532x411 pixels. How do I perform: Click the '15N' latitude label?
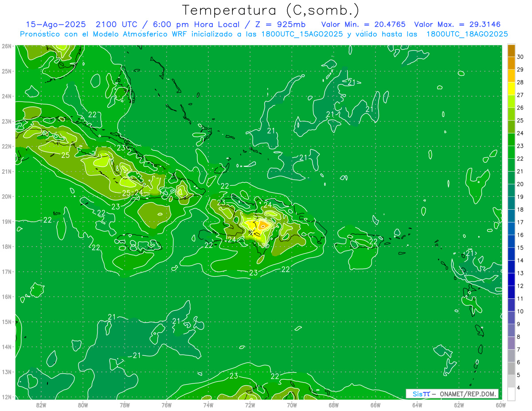(6, 321)
